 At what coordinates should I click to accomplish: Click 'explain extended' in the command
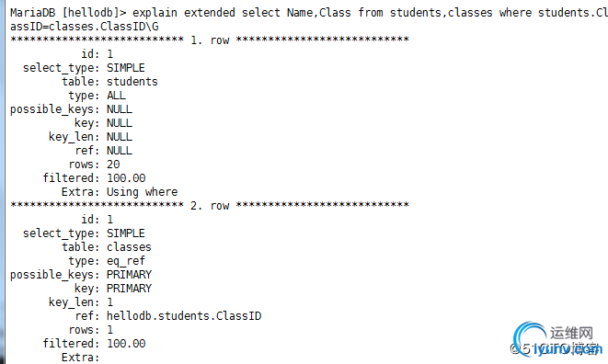tap(184, 13)
